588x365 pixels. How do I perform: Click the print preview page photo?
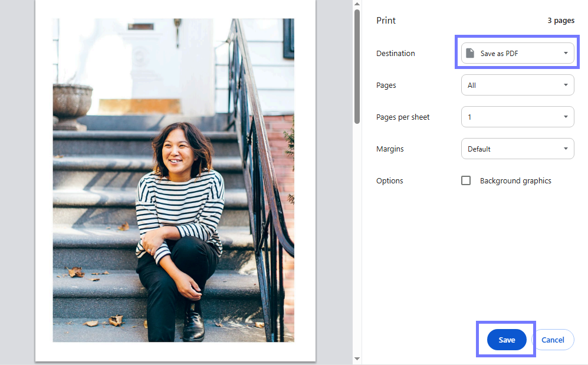point(173,180)
